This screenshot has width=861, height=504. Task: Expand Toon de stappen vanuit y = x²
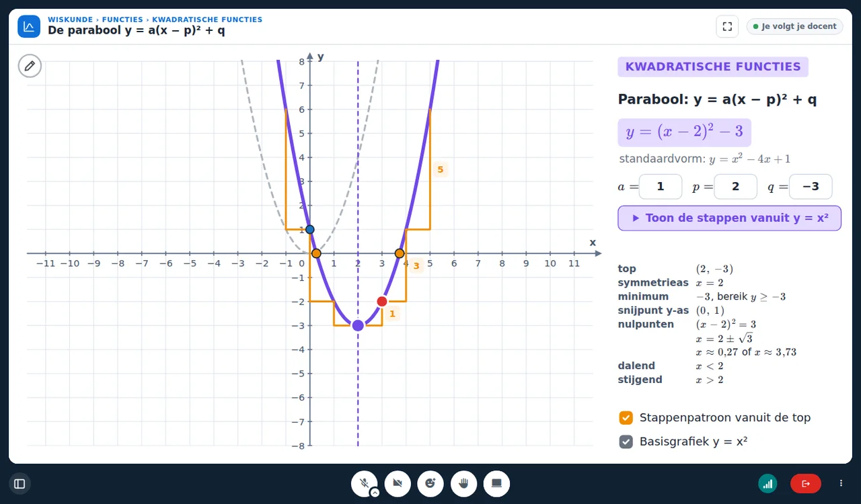729,218
